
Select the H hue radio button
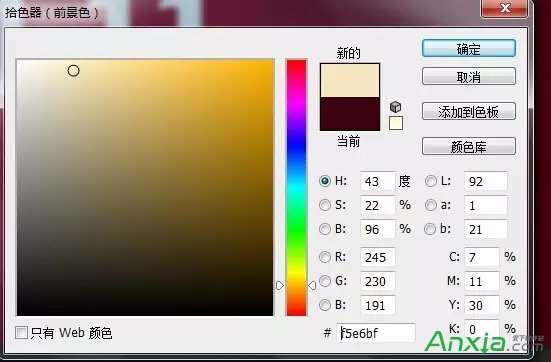pyautogui.click(x=325, y=181)
